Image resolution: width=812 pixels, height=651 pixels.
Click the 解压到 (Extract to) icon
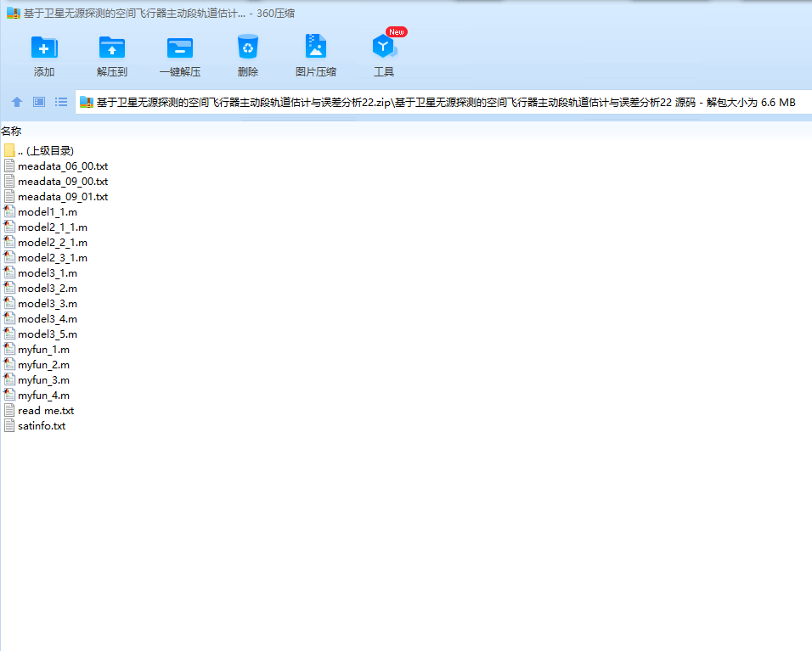click(112, 48)
